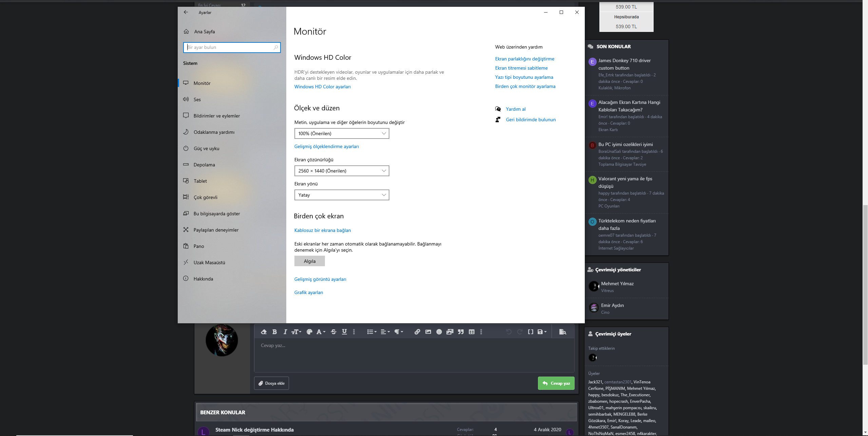The width and height of the screenshot is (868, 436).
Task: Open the scaling 100% (Önerilen) dropdown
Action: pos(342,133)
